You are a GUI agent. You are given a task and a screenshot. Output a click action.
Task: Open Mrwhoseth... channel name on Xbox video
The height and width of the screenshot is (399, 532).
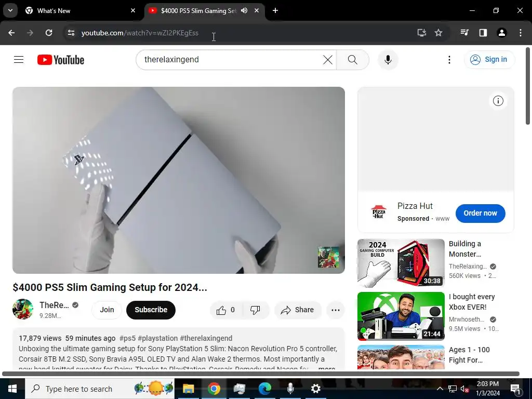point(467,320)
